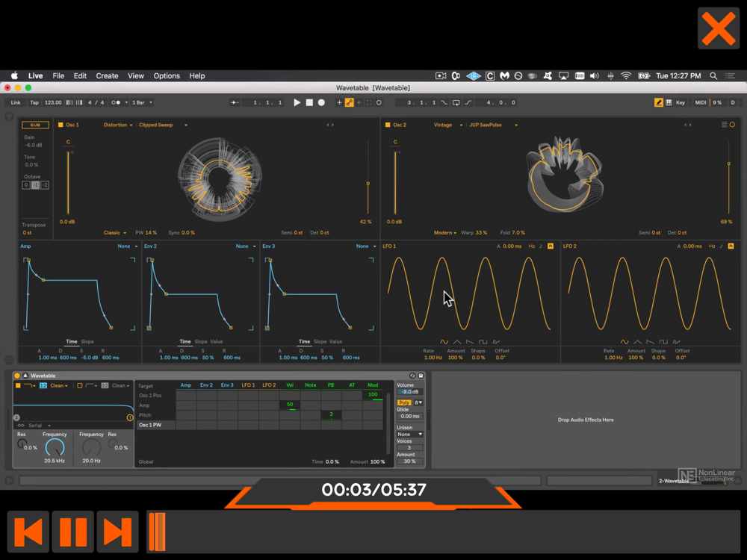Click the Wavetable device save preset icon
The width and height of the screenshot is (747, 560).
pyautogui.click(x=421, y=376)
